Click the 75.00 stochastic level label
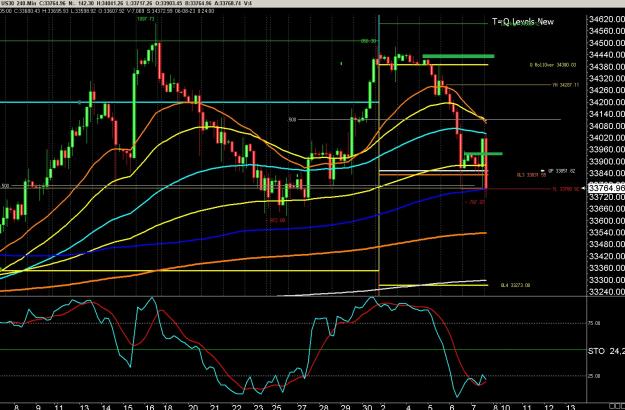The height and width of the screenshot is (410, 625). [x=595, y=324]
